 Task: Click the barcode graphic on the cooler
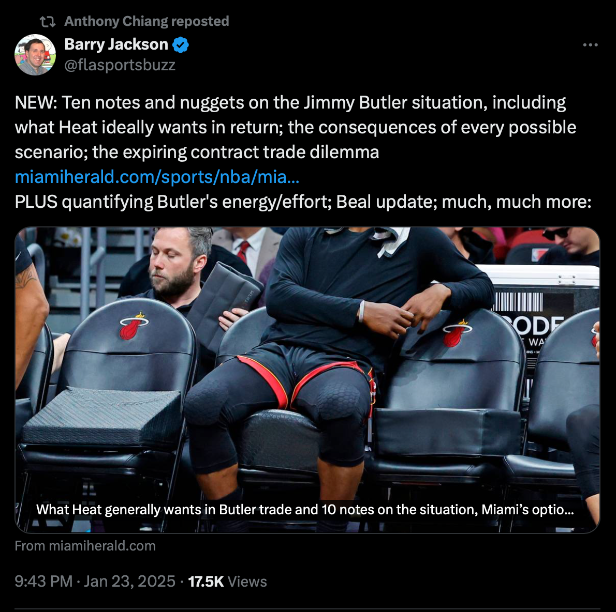click(518, 302)
